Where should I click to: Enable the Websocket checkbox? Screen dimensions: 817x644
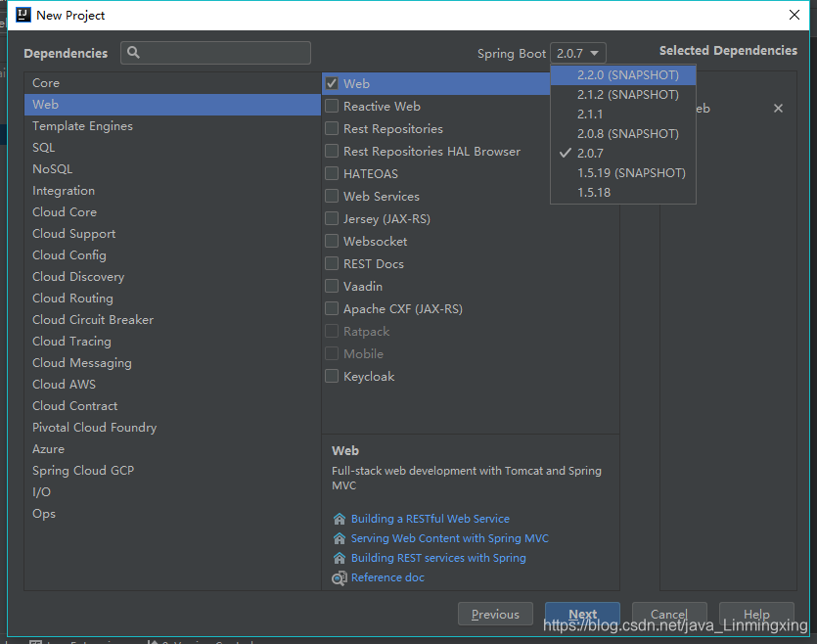pos(332,241)
